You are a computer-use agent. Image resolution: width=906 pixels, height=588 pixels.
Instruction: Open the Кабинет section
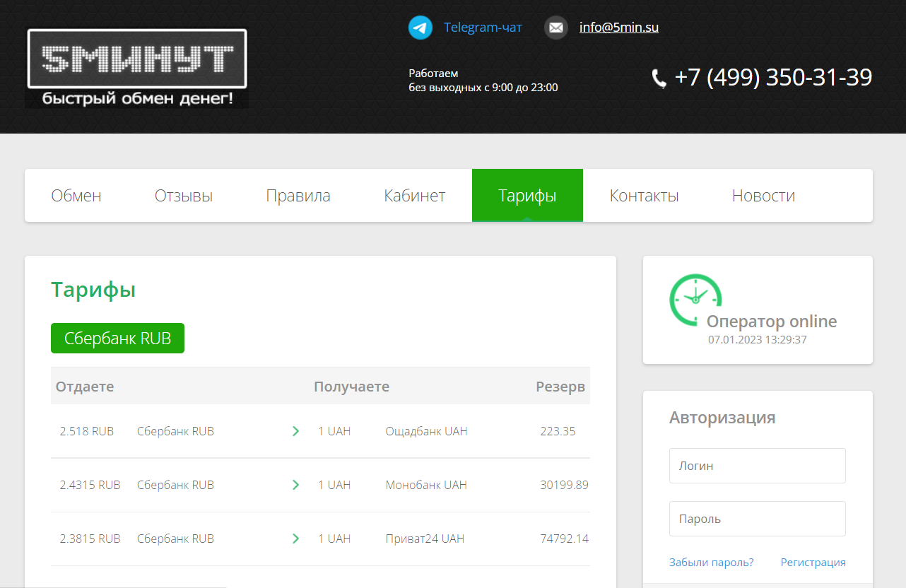415,196
